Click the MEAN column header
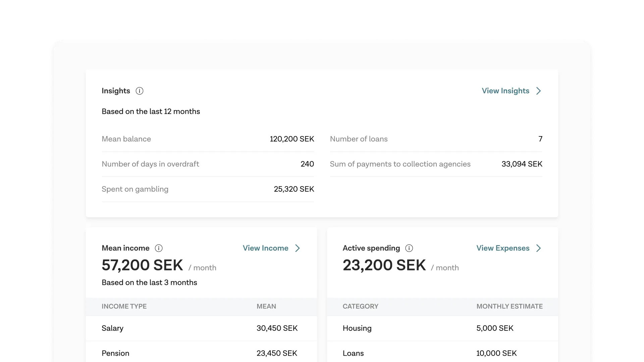The width and height of the screenshot is (644, 362). tap(266, 306)
